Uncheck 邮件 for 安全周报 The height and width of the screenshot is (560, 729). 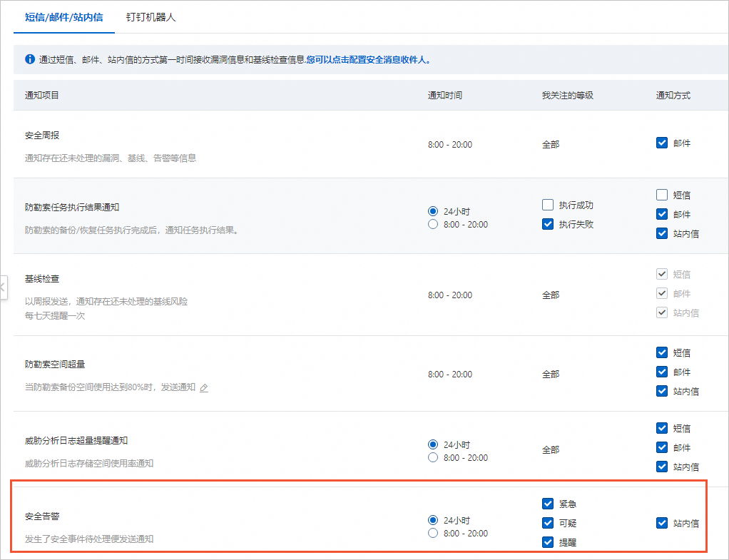coord(662,143)
